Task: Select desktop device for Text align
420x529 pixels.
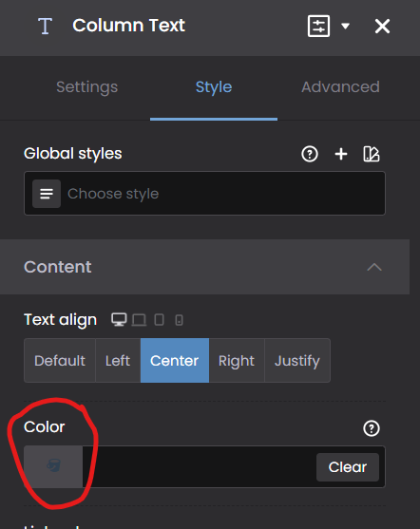Action: tap(119, 319)
